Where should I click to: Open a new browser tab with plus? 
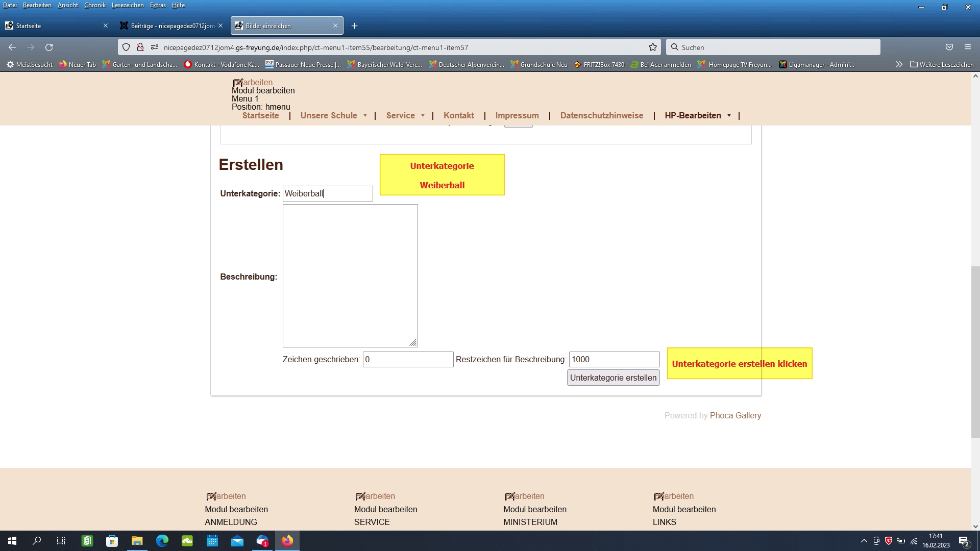pyautogui.click(x=354, y=26)
